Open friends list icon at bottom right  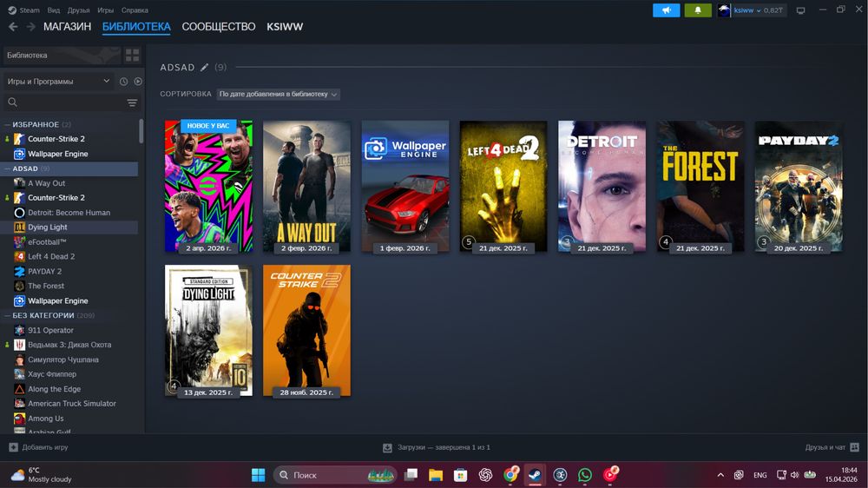coord(854,447)
